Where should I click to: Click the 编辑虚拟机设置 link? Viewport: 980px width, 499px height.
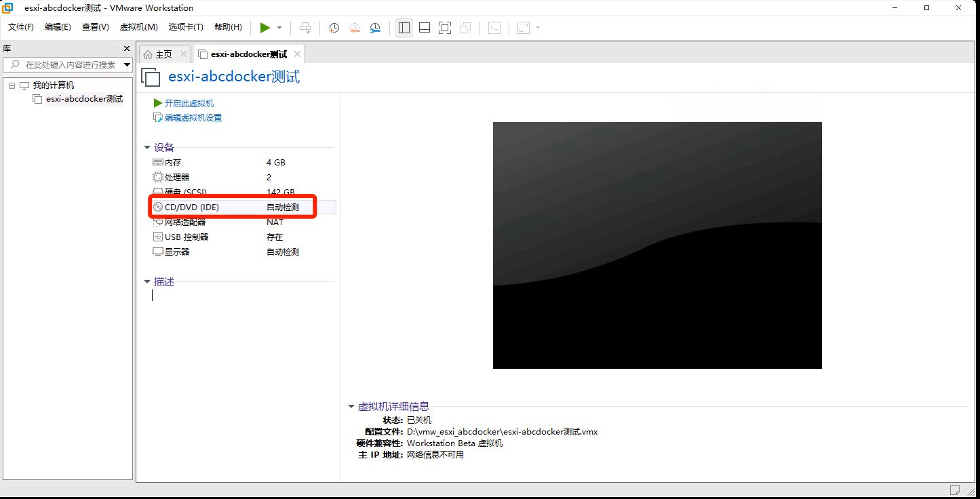193,118
